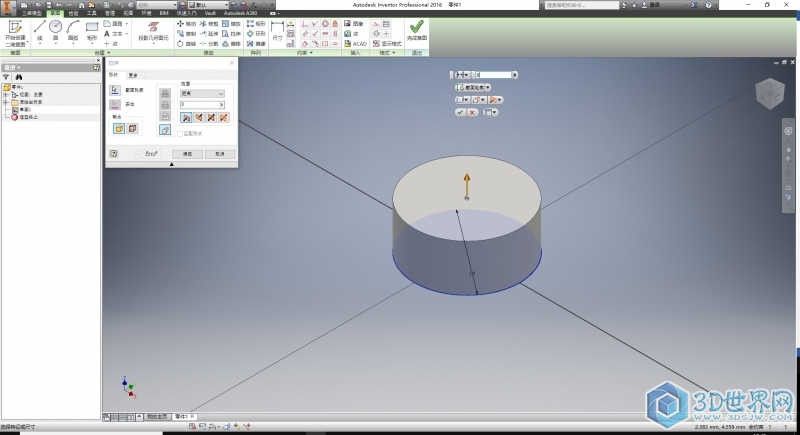Image resolution: width=800 pixels, height=435 pixels.
Task: Click the filter funnel icon in browser
Action: click(x=6, y=77)
